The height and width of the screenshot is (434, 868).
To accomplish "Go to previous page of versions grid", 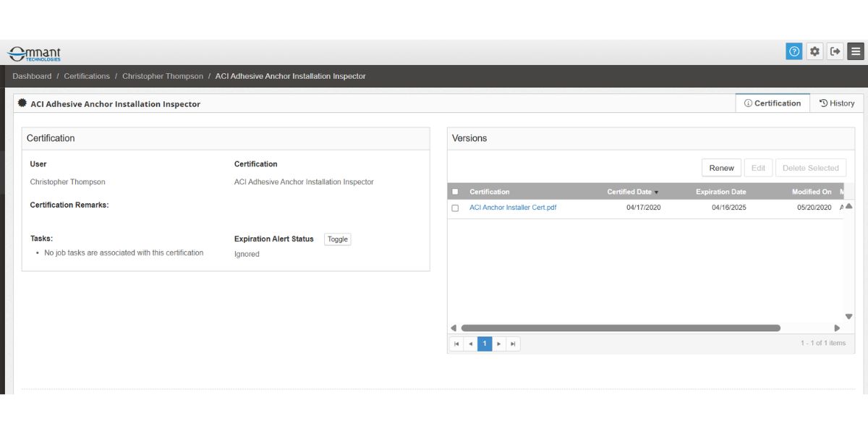I will point(471,344).
